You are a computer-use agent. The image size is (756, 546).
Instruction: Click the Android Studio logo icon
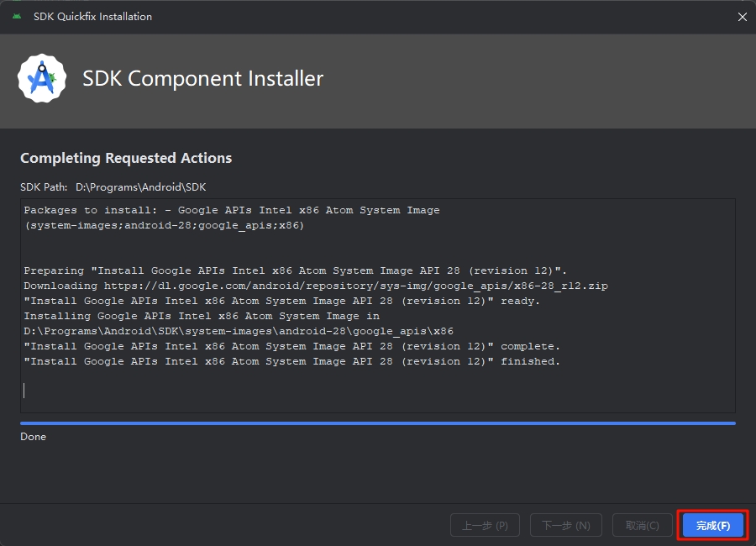coord(42,78)
